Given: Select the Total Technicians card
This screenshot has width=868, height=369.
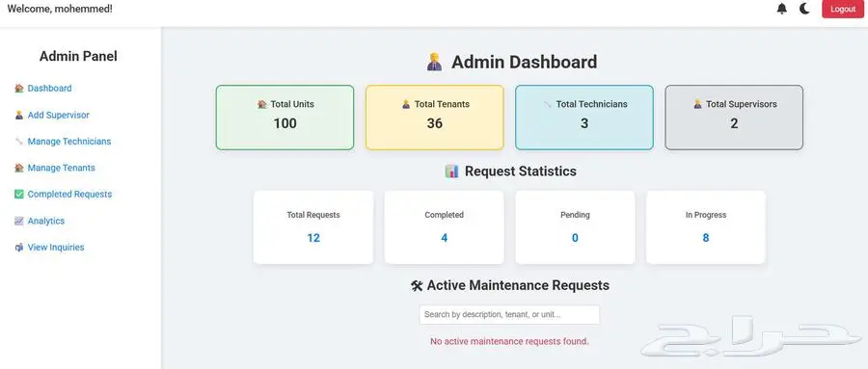Looking at the screenshot, I should coord(584,118).
